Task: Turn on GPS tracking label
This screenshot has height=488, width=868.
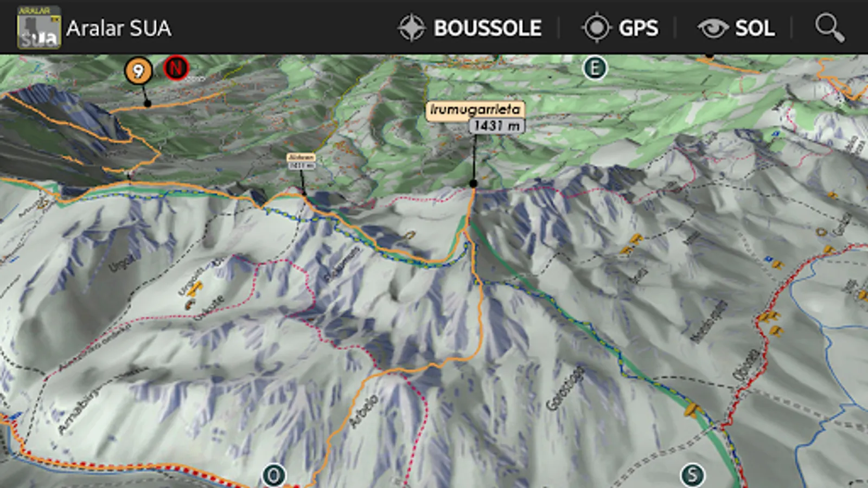Action: [x=638, y=28]
